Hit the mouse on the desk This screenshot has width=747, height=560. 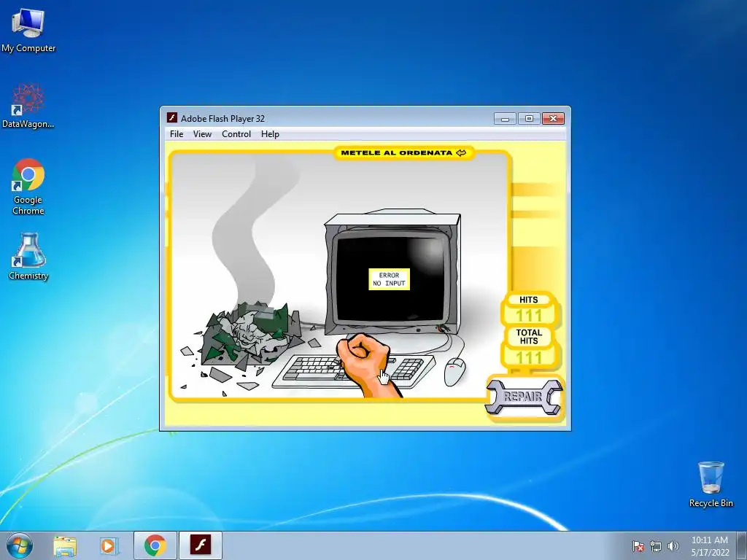(x=454, y=371)
